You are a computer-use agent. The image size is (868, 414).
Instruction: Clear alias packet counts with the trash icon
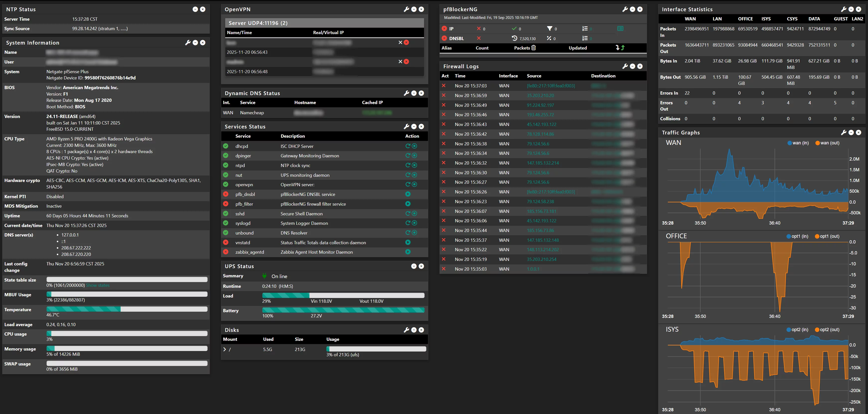click(x=533, y=48)
